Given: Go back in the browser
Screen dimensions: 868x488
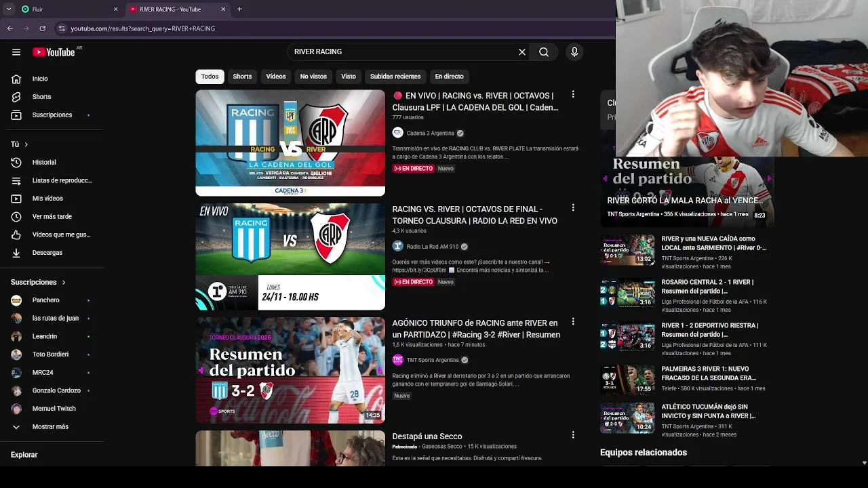Looking at the screenshot, I should (x=10, y=28).
